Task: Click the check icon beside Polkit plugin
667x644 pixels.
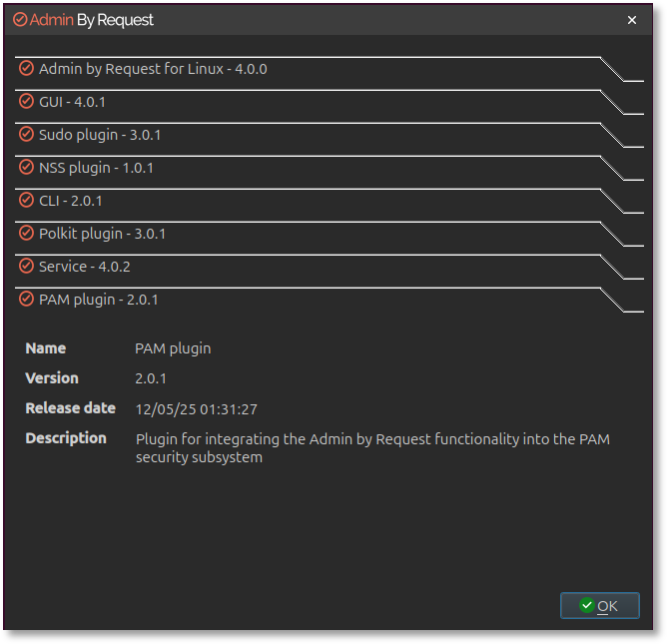Action: click(27, 234)
